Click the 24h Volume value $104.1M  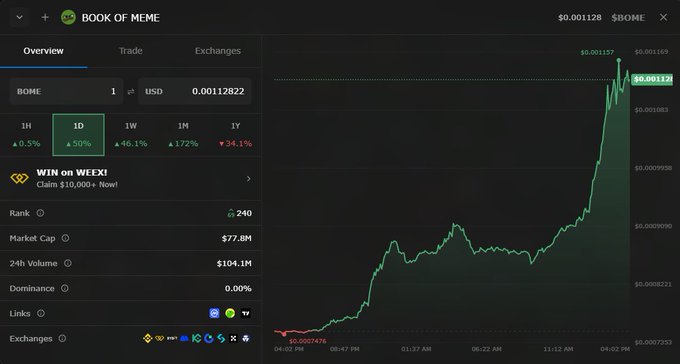tap(234, 263)
